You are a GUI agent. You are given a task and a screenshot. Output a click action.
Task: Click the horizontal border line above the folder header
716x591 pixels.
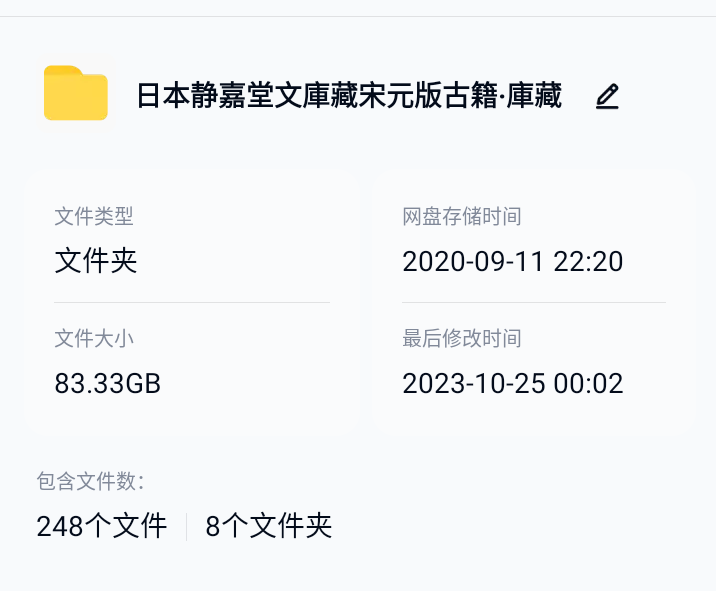point(358,17)
